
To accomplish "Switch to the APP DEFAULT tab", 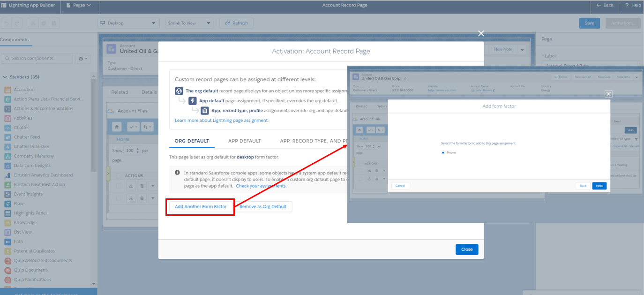I will (x=244, y=141).
